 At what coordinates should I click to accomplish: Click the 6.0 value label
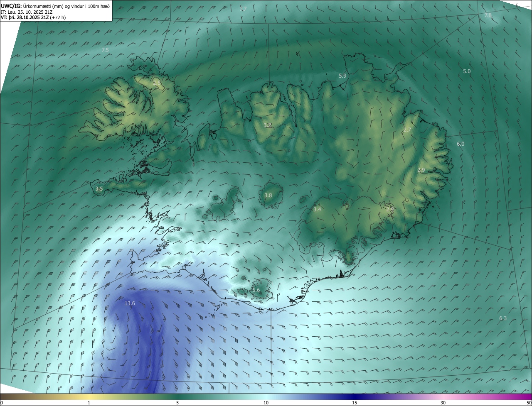pos(461,144)
